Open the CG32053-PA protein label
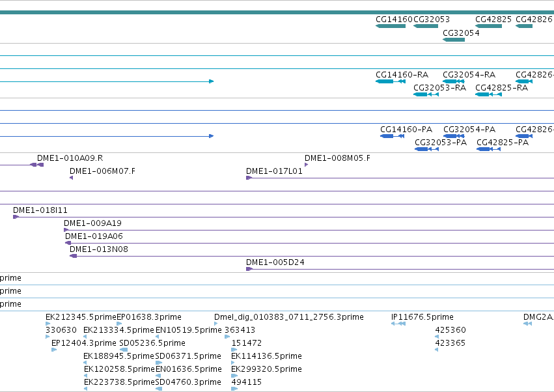The width and height of the screenshot is (554, 392). pyautogui.click(x=441, y=143)
